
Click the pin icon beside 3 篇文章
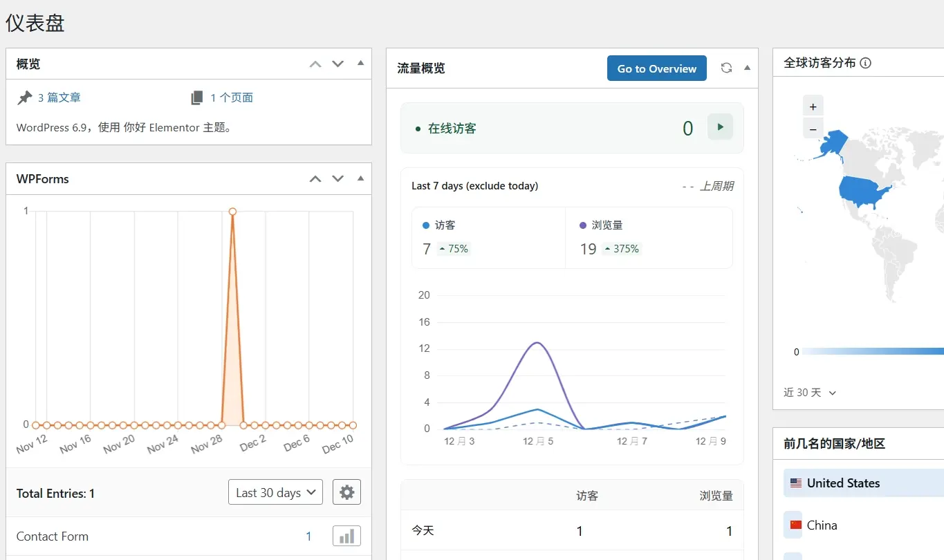click(25, 97)
